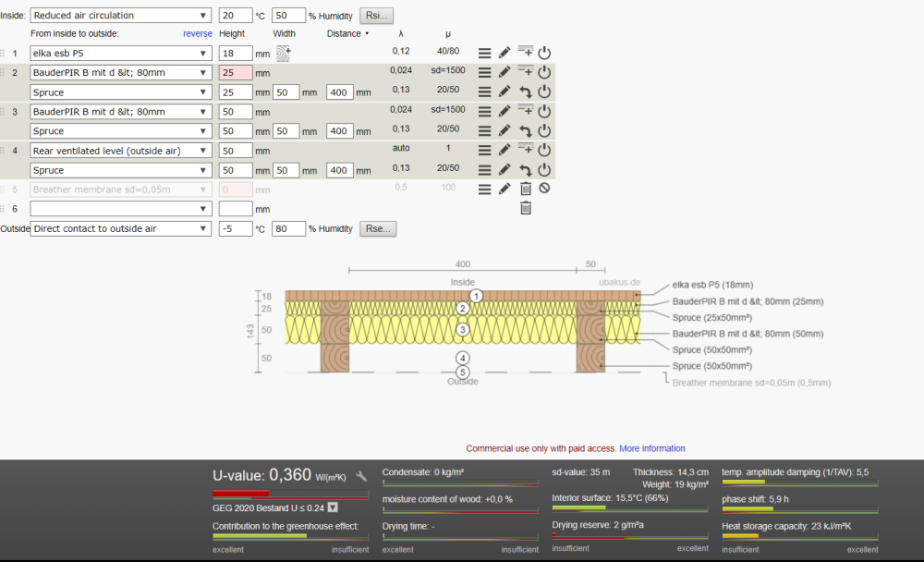Open the elka esb P5 material dropdown
Viewport: 924px width, 562px height.
tap(121, 53)
